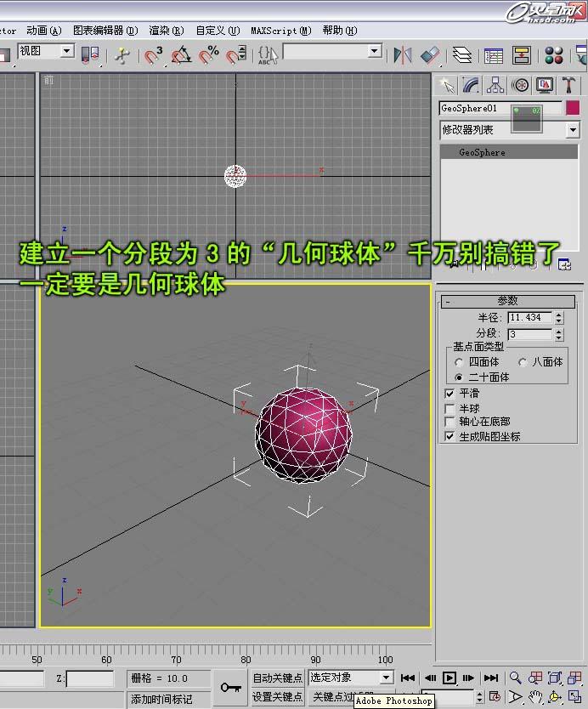588x709 pixels.
Task: Enable the 半球 checkbox
Action: (450, 408)
